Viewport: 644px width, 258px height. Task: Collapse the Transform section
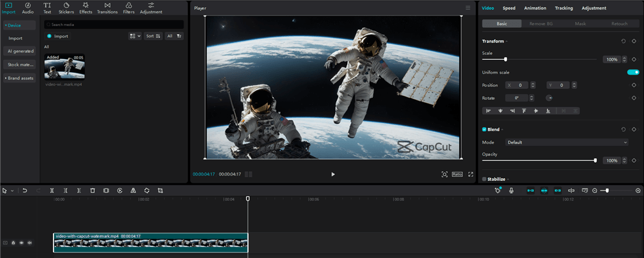[506, 41]
